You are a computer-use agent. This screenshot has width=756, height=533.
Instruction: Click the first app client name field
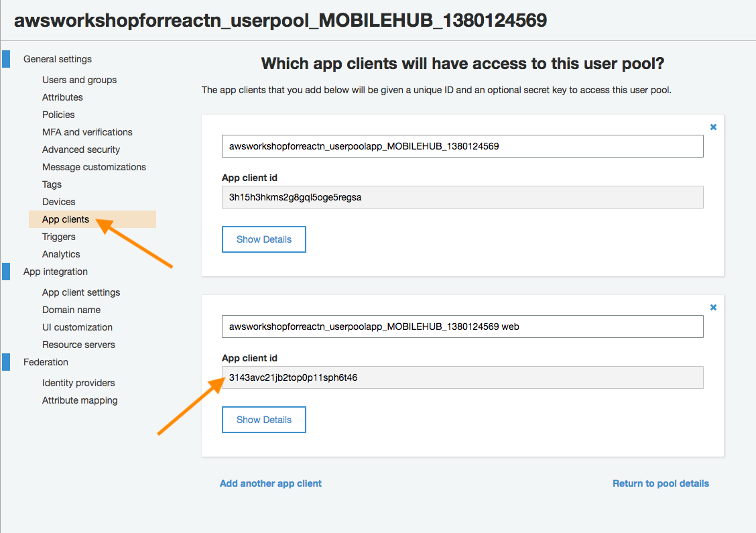(x=462, y=146)
